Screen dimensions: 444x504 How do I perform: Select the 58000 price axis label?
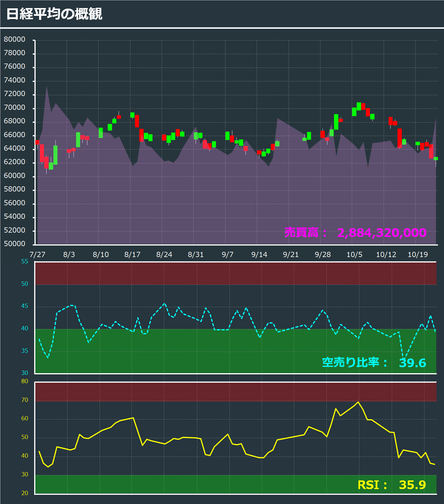click(15, 189)
